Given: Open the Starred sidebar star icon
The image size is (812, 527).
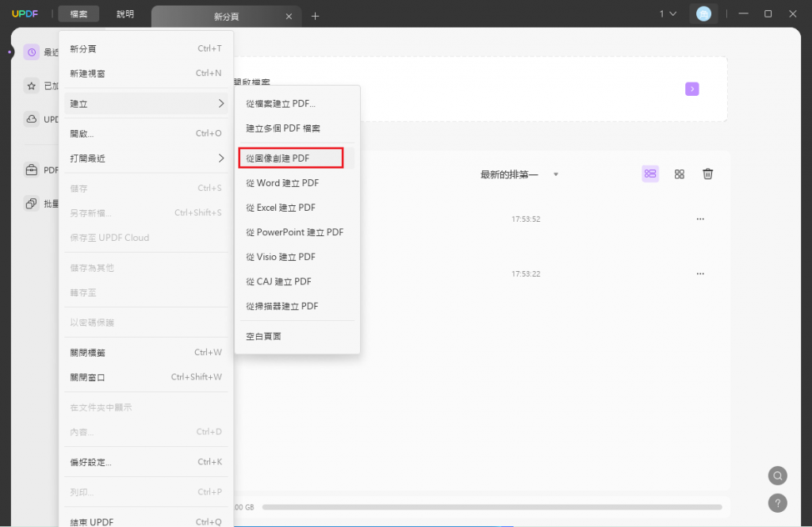Looking at the screenshot, I should (x=32, y=86).
